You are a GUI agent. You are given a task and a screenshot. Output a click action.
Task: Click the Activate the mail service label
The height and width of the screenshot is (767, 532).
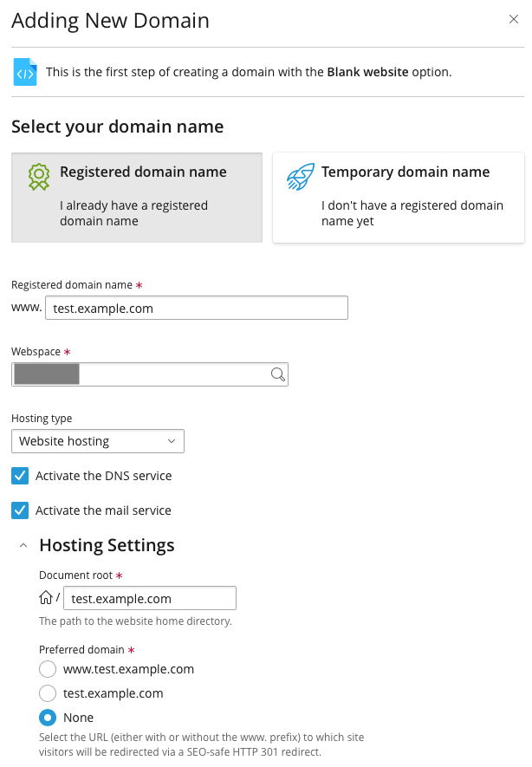(103, 510)
